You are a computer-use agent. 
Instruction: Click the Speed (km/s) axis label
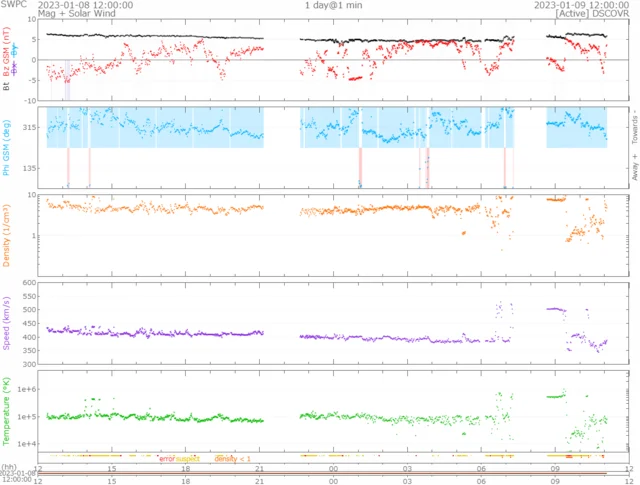pyautogui.click(x=6, y=323)
